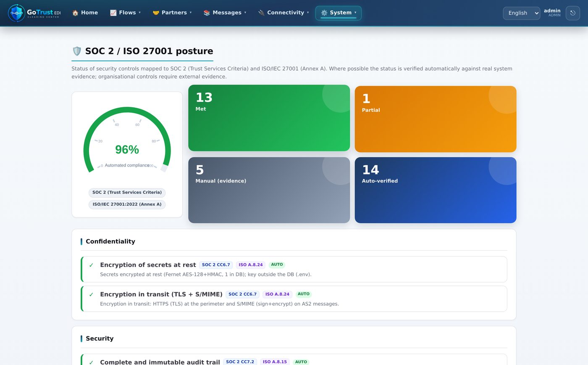This screenshot has height=365, width=588.
Task: Click the Messages books icon
Action: [x=207, y=13]
